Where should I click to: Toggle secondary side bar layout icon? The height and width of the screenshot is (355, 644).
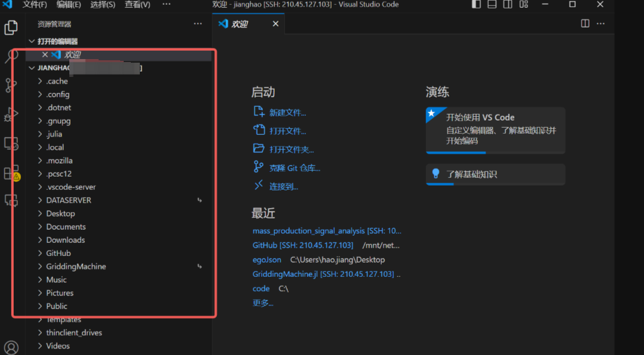[x=508, y=5]
